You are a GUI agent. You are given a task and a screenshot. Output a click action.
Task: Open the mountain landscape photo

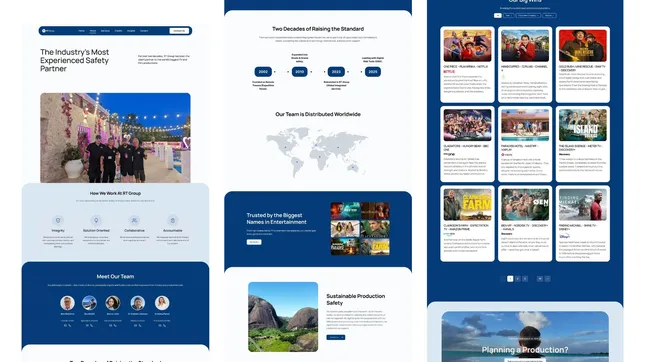coord(283,317)
